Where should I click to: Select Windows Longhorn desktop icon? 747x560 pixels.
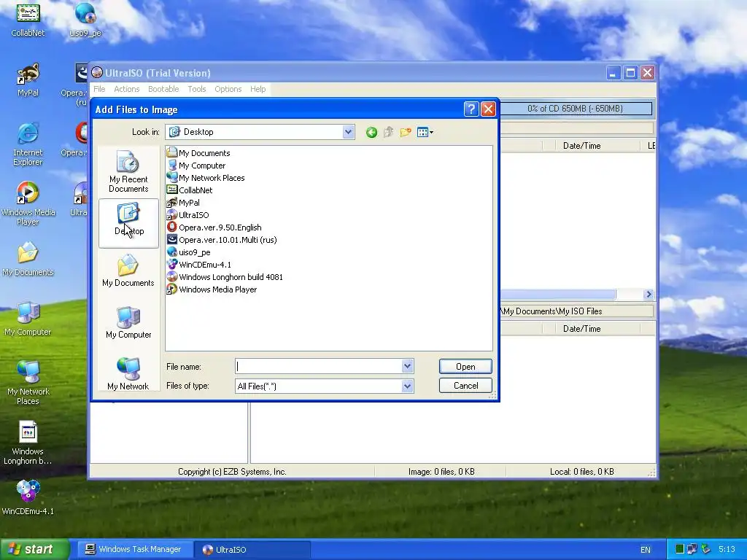pos(28,443)
